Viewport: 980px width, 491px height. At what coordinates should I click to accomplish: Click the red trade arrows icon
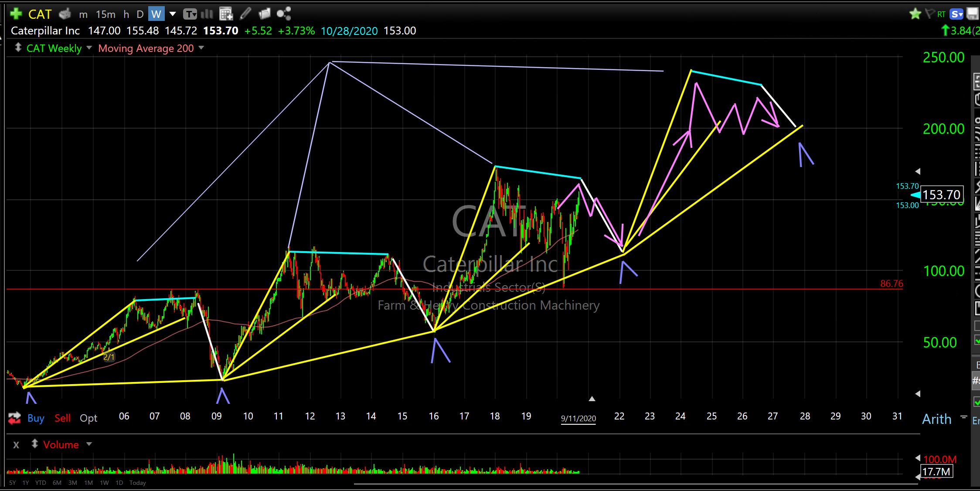(14, 418)
